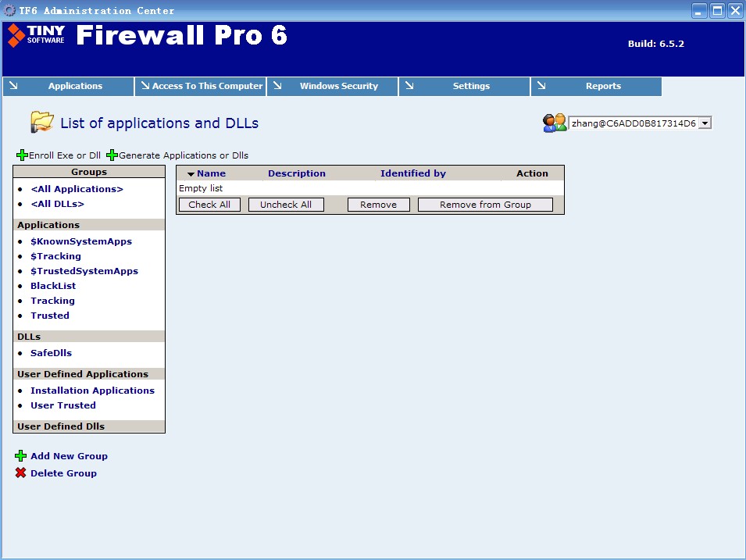This screenshot has width=746, height=560.
Task: Click Generate Applications or Dlls link
Action: click(x=184, y=155)
